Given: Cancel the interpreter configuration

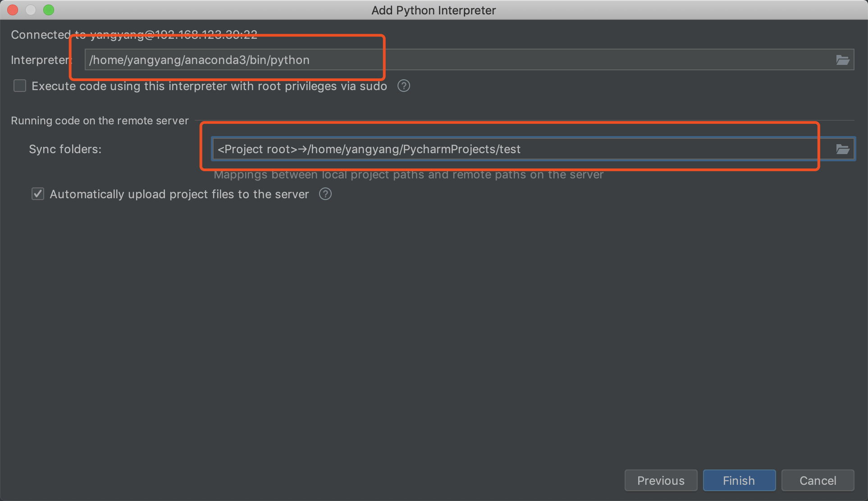Looking at the screenshot, I should click(x=817, y=480).
